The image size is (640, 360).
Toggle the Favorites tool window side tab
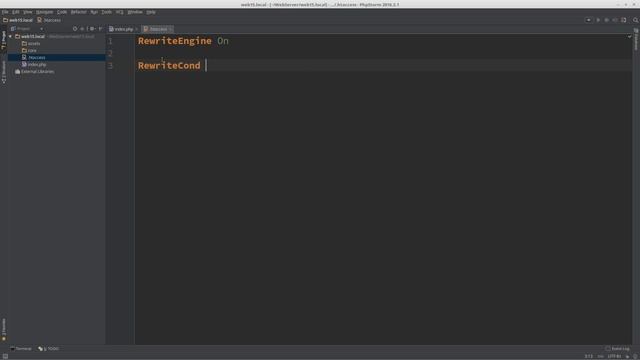pyautogui.click(x=4, y=329)
